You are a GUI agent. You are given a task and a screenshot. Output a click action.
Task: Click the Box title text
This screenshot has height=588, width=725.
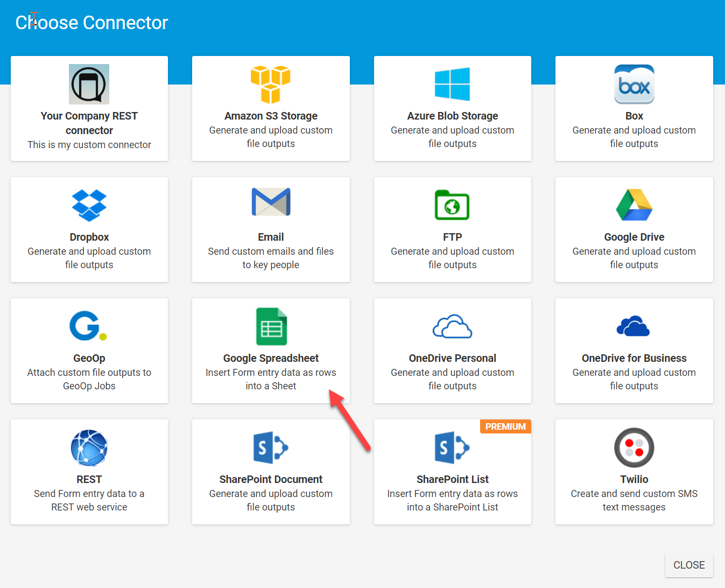(x=634, y=116)
